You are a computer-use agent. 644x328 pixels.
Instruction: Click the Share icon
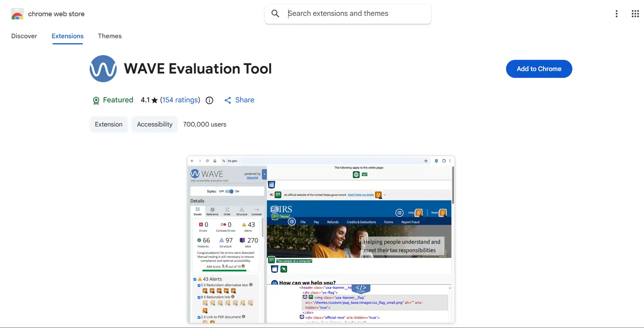228,100
